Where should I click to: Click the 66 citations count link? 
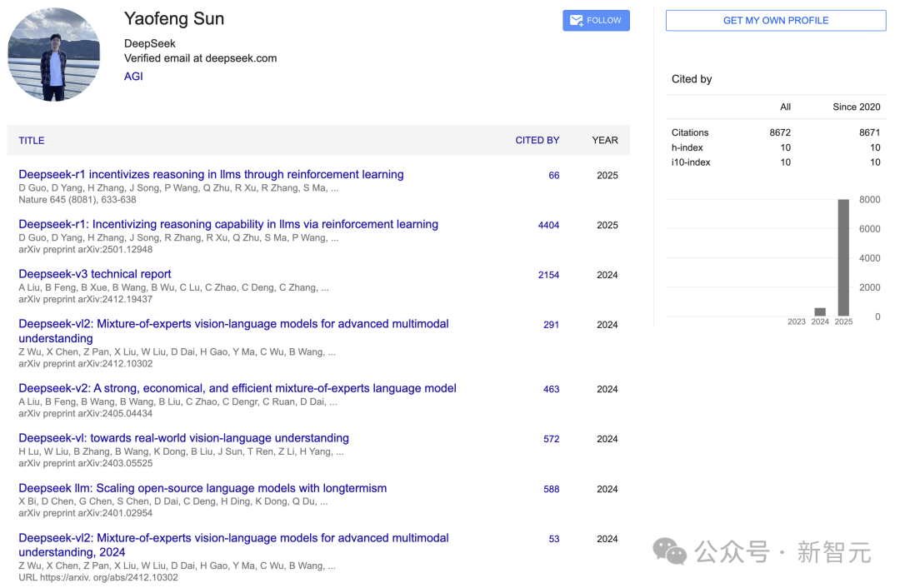coord(553,176)
